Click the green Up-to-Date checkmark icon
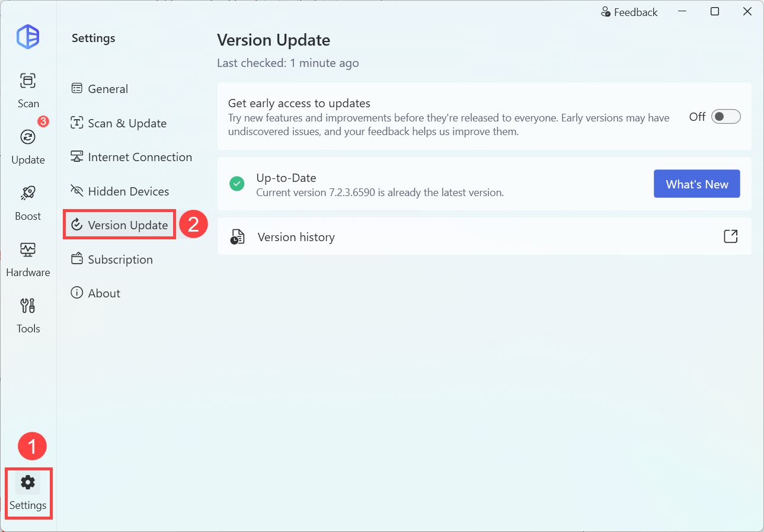The height and width of the screenshot is (532, 764). pos(237,184)
